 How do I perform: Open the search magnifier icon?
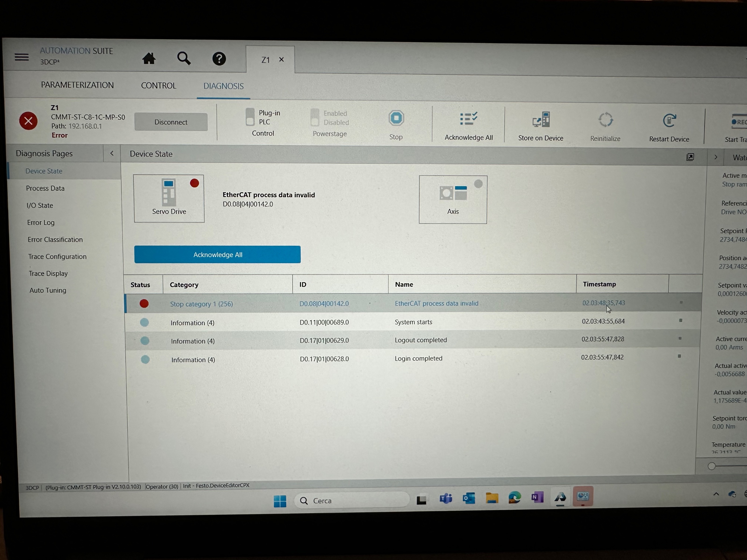(x=184, y=58)
